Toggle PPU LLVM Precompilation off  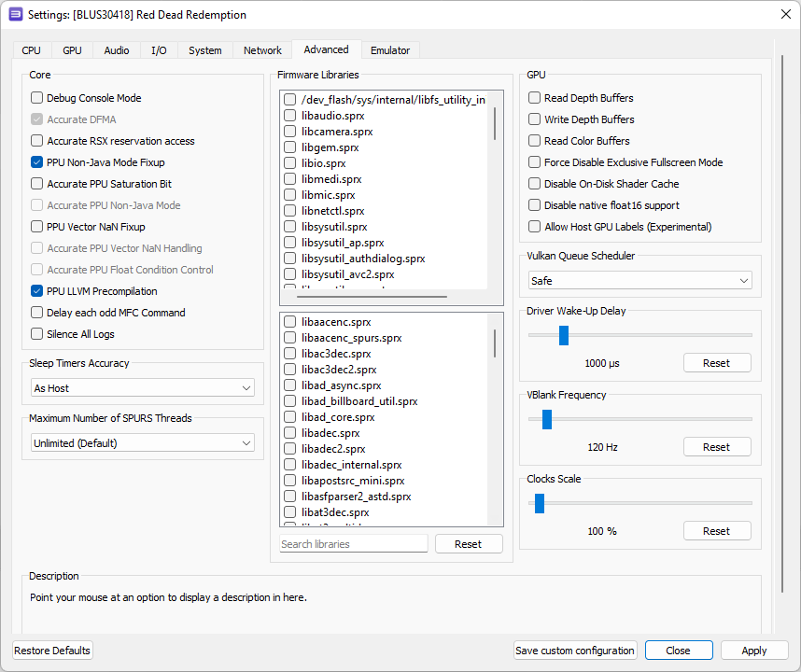tap(35, 290)
